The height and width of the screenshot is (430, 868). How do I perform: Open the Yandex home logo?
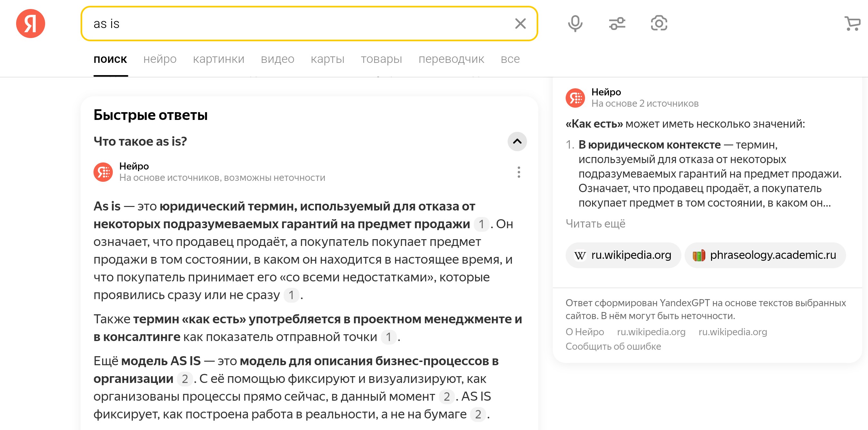pos(30,24)
